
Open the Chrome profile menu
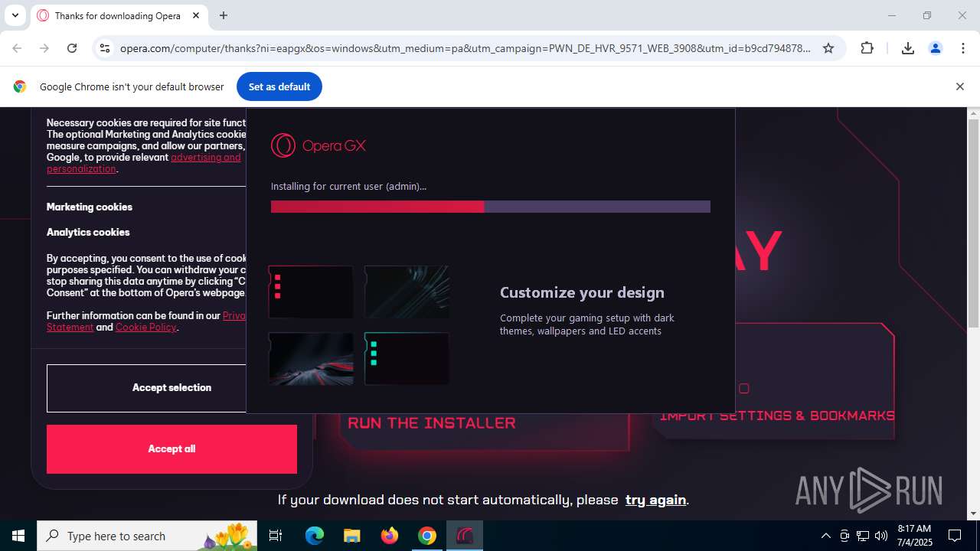tap(936, 48)
